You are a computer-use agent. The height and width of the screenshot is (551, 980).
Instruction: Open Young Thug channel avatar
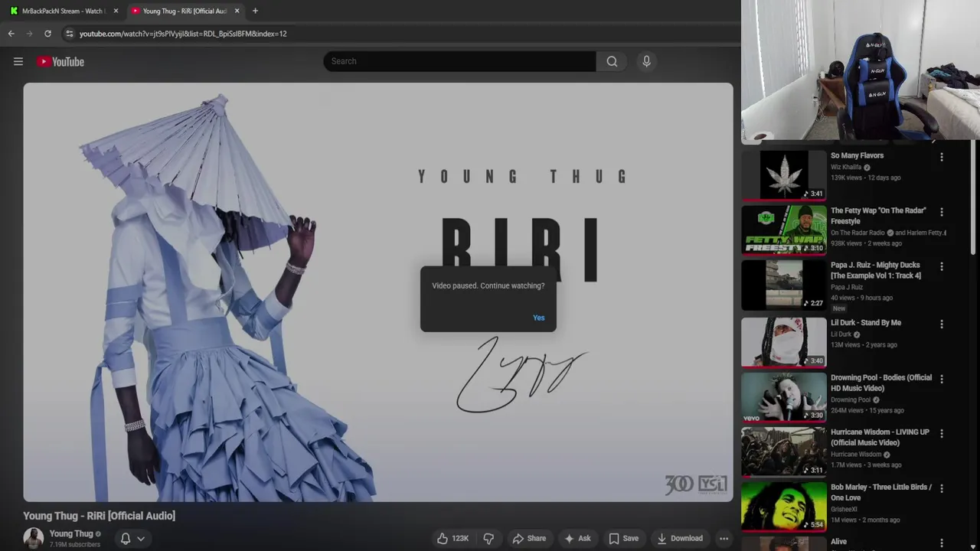33,538
